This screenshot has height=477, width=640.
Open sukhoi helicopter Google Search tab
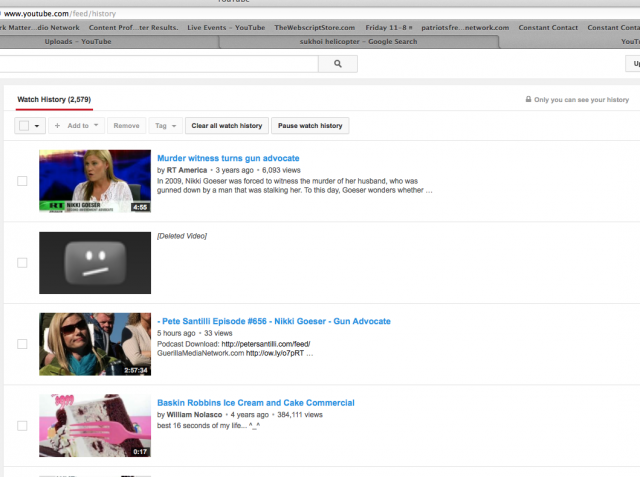[x=358, y=42]
